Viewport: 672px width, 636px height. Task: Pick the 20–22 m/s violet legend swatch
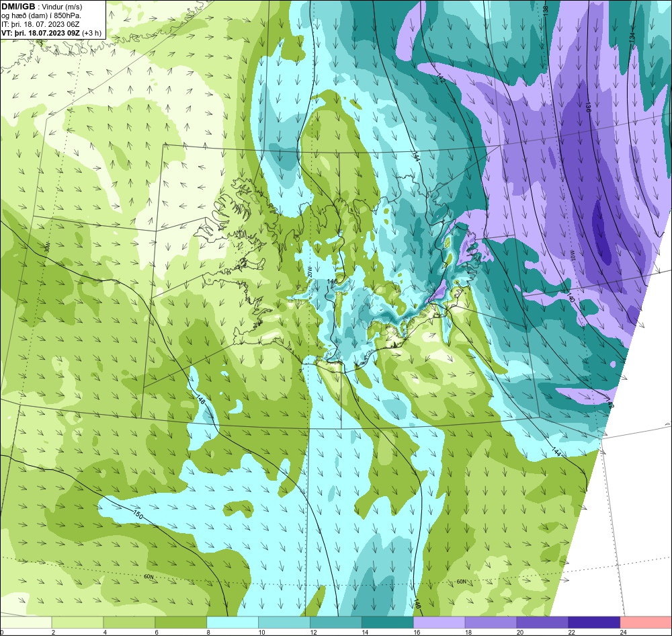click(x=542, y=623)
